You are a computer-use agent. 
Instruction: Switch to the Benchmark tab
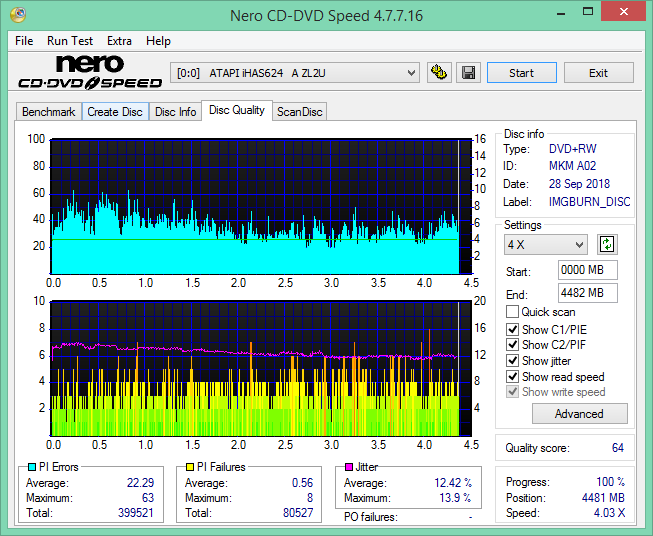point(49,112)
